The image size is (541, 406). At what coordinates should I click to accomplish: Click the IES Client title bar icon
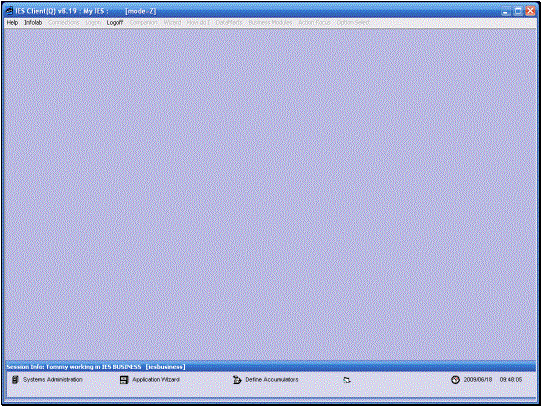click(10, 11)
